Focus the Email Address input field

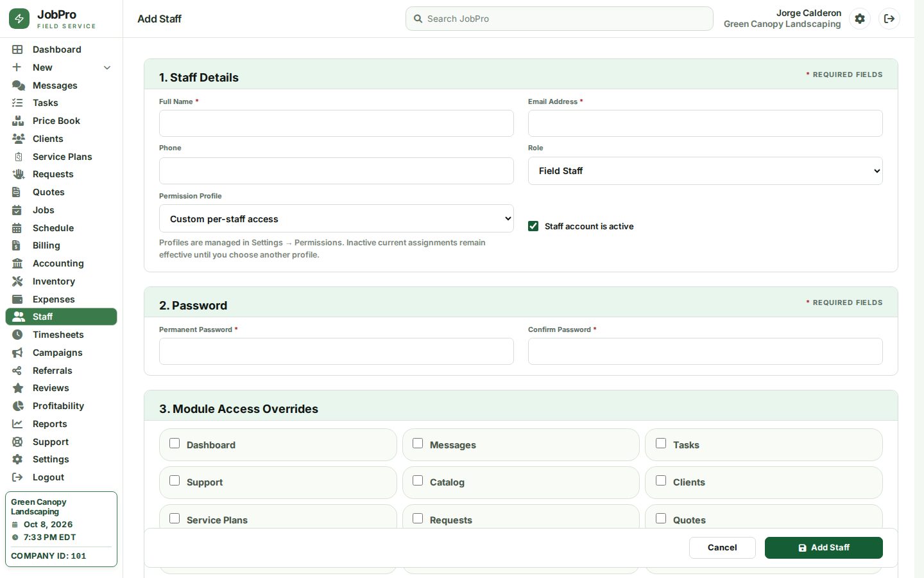[705, 123]
